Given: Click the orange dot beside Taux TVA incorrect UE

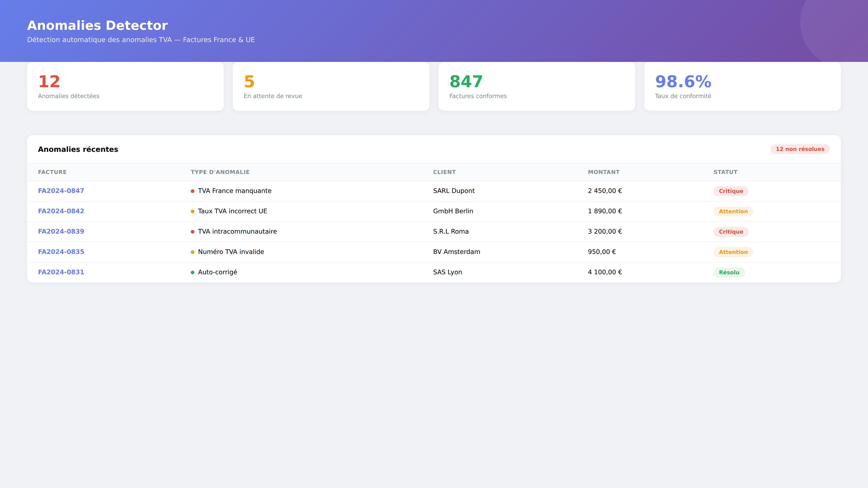Looking at the screenshot, I should pyautogui.click(x=192, y=211).
